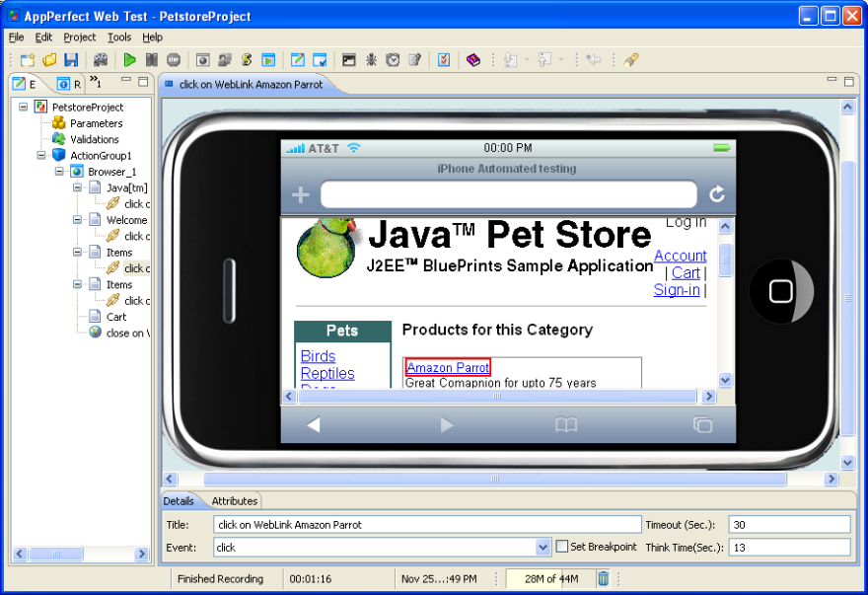Open project using yellow folder icon
Viewport: 868px width, 595px height.
(x=49, y=60)
